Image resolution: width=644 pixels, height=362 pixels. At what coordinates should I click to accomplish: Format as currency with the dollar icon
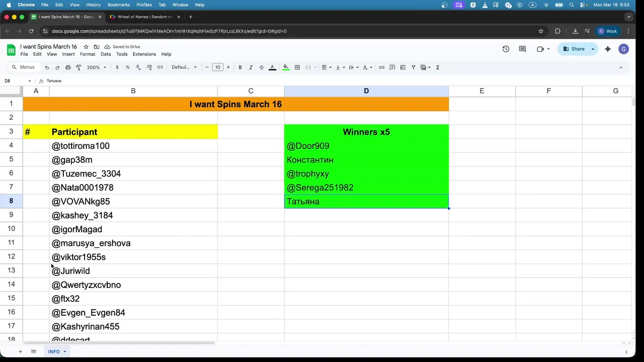(117, 67)
